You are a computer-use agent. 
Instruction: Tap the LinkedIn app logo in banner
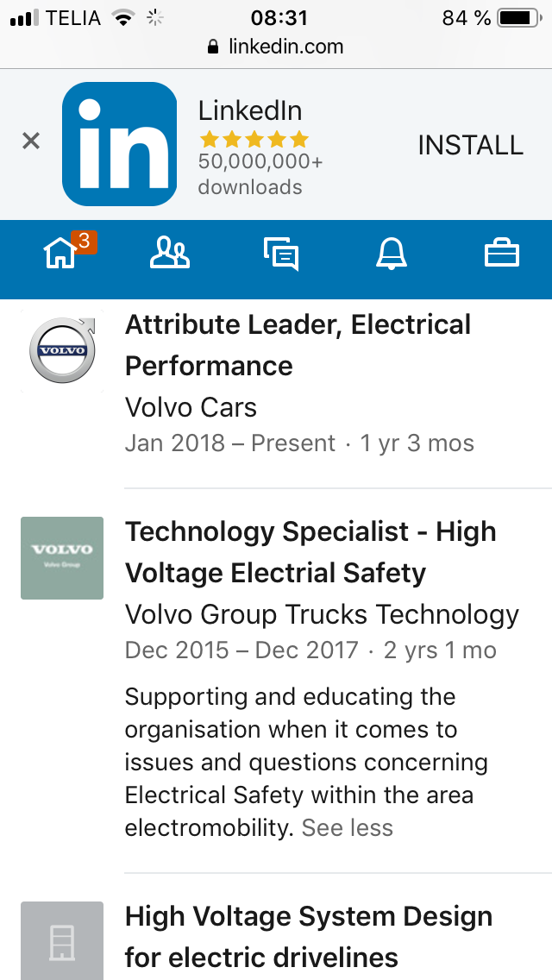click(x=119, y=144)
